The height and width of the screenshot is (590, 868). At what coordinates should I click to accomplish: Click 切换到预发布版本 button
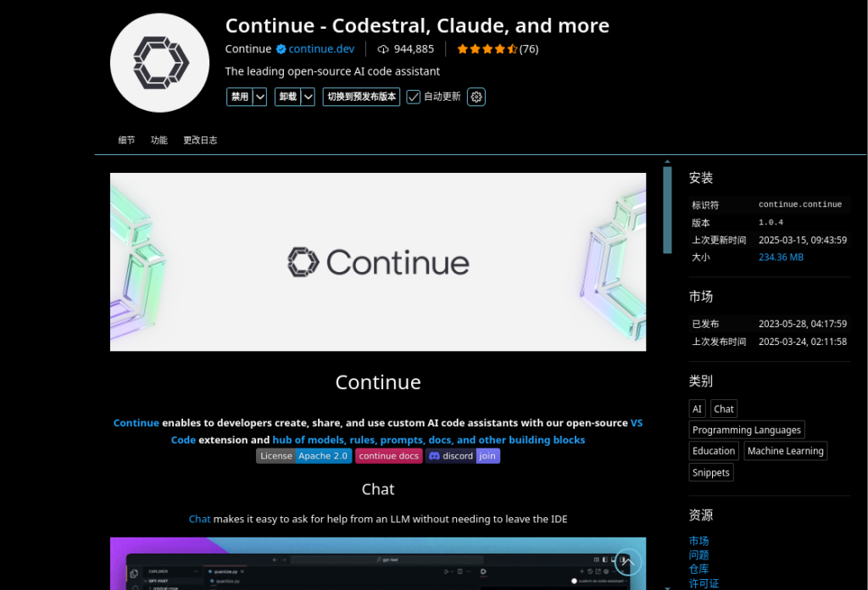click(361, 97)
